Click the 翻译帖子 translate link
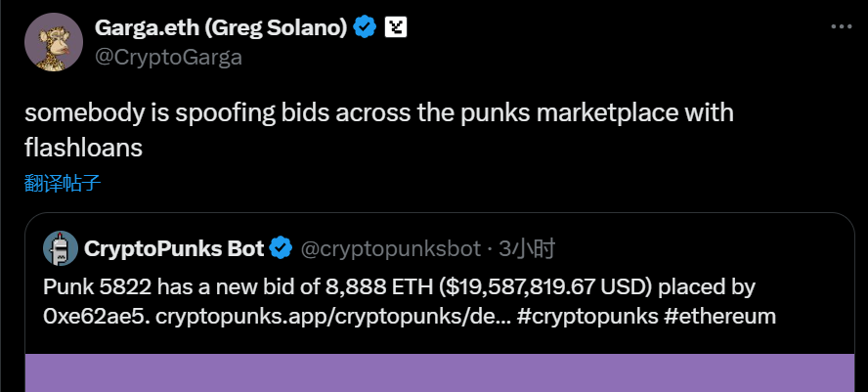 coord(64,183)
